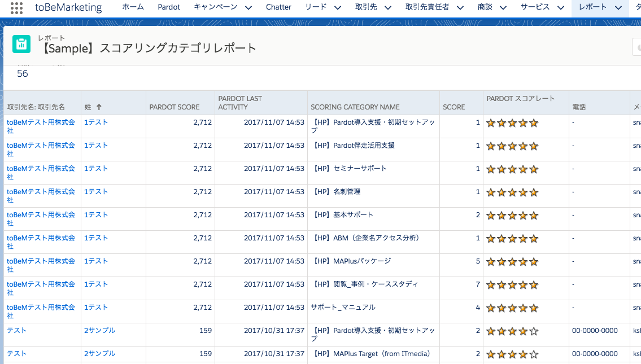Open 1テスト link in MAPlusパッケージ row
The image size is (641, 364).
point(96,261)
